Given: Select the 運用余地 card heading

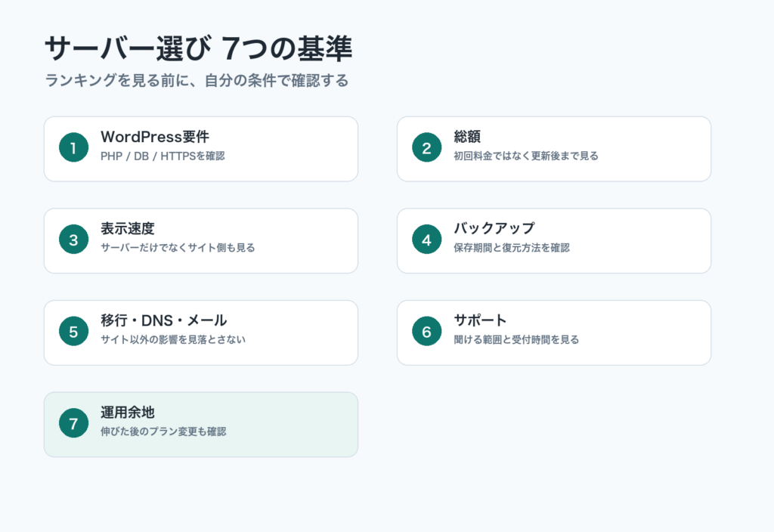Looking at the screenshot, I should (x=127, y=412).
